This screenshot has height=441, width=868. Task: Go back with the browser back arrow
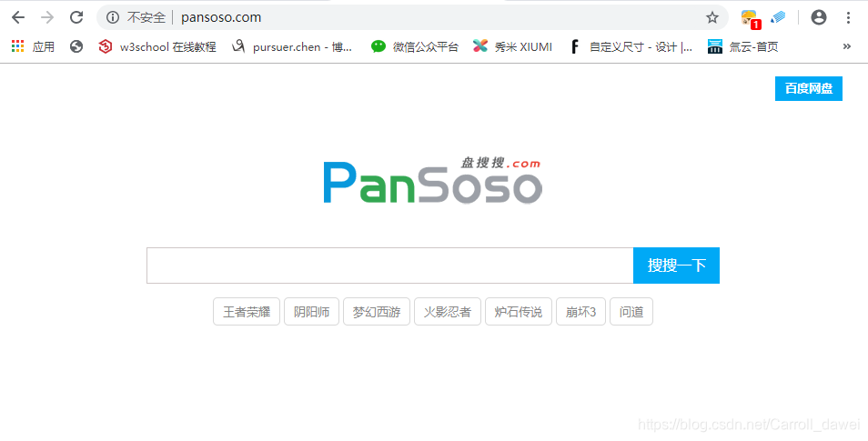click(x=18, y=17)
